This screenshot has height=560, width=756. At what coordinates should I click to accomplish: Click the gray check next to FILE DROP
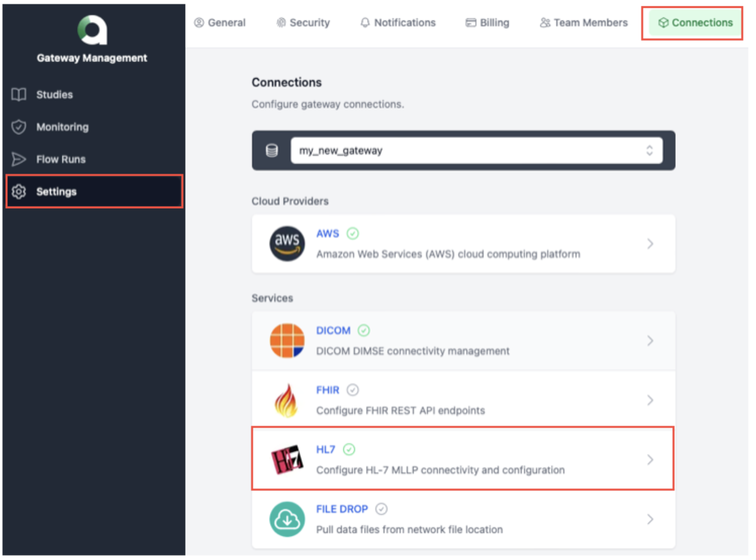tap(382, 509)
